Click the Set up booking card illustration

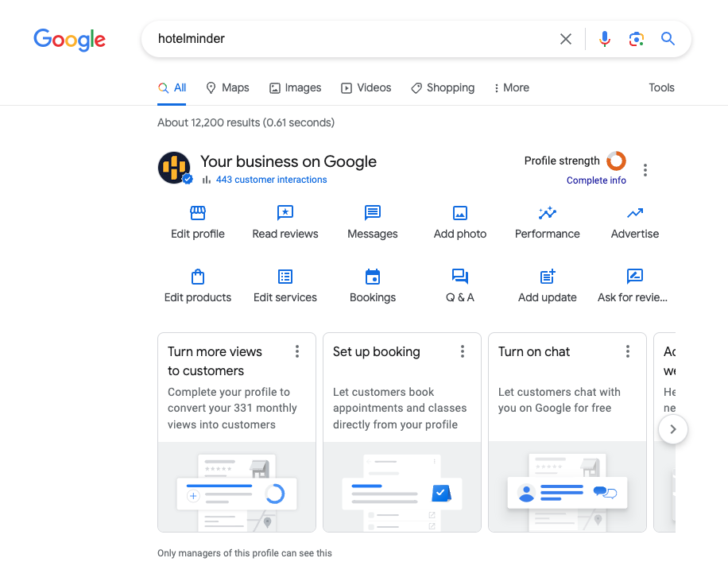pos(402,487)
